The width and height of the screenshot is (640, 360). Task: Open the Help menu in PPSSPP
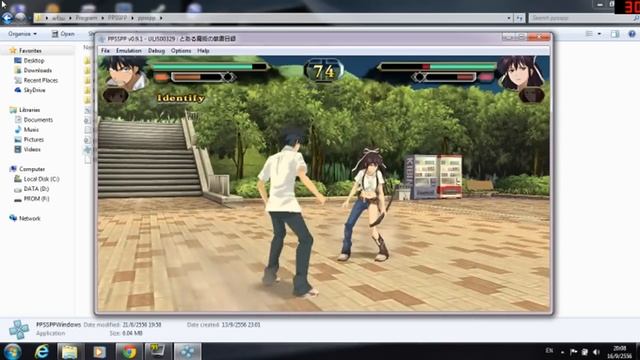(203, 51)
